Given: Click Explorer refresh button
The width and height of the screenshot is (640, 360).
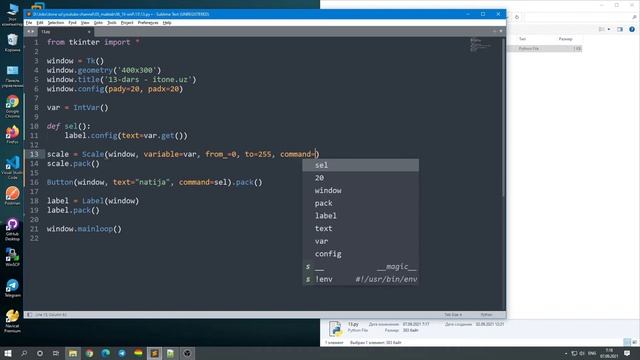Looking at the screenshot, I should click(517, 17).
